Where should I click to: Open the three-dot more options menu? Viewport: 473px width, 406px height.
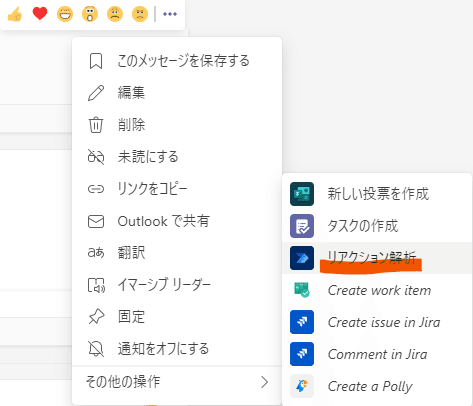coord(170,14)
